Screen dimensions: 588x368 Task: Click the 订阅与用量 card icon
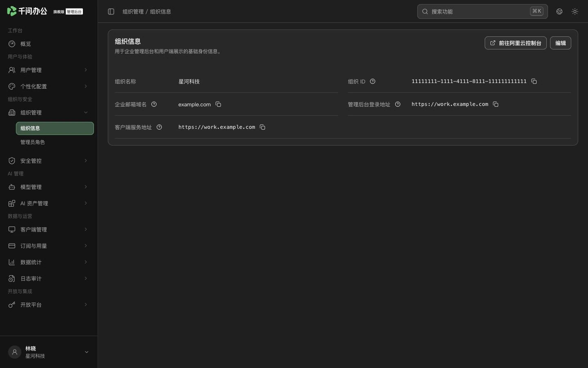(x=12, y=246)
